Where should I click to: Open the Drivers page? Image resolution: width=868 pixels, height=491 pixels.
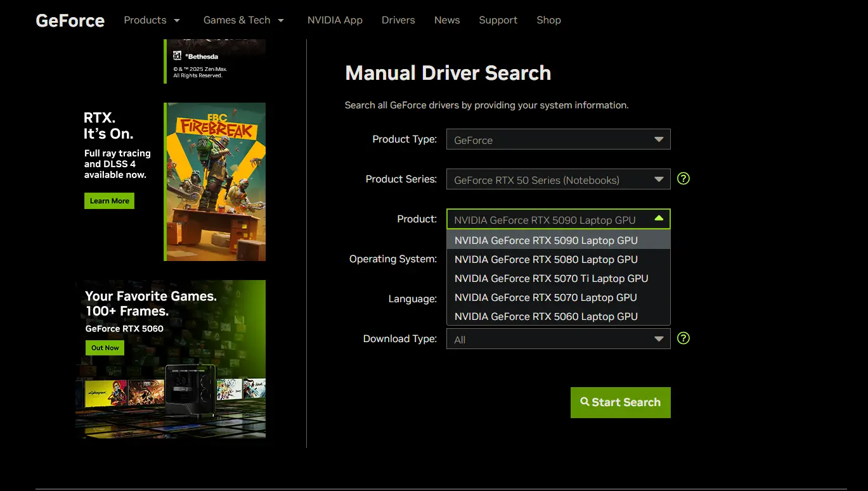(398, 20)
